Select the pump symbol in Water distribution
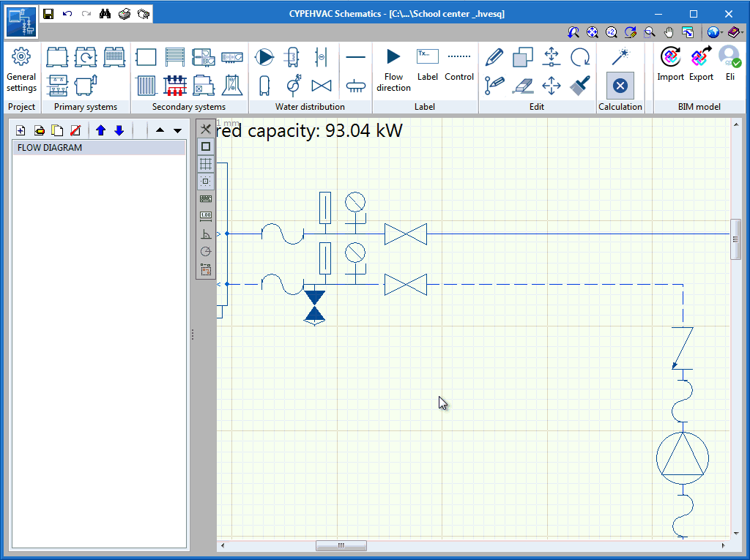The width and height of the screenshot is (750, 560). (x=264, y=56)
